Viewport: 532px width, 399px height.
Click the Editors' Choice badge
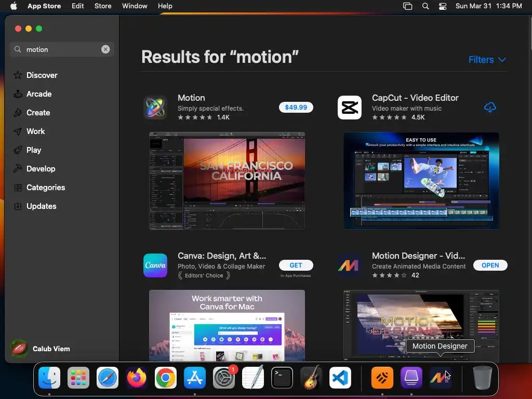(x=204, y=275)
